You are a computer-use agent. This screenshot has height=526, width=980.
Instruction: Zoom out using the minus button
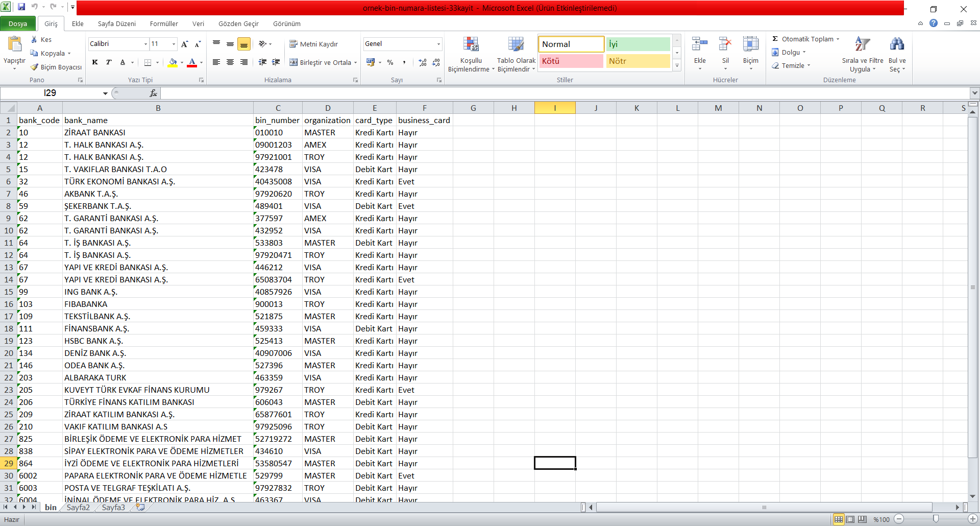pos(899,519)
